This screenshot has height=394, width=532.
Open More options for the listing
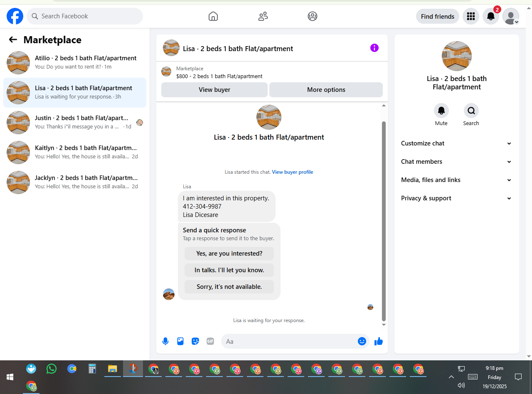pos(326,90)
